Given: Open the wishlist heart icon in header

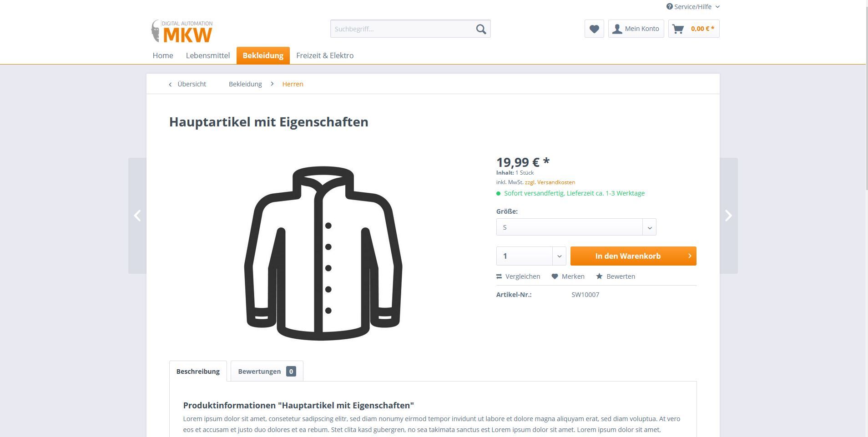Looking at the screenshot, I should 594,29.
